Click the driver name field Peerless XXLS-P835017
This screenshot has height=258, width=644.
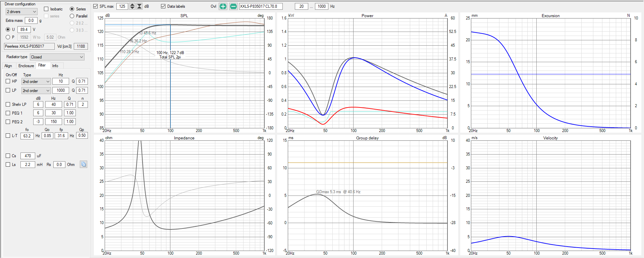point(29,46)
